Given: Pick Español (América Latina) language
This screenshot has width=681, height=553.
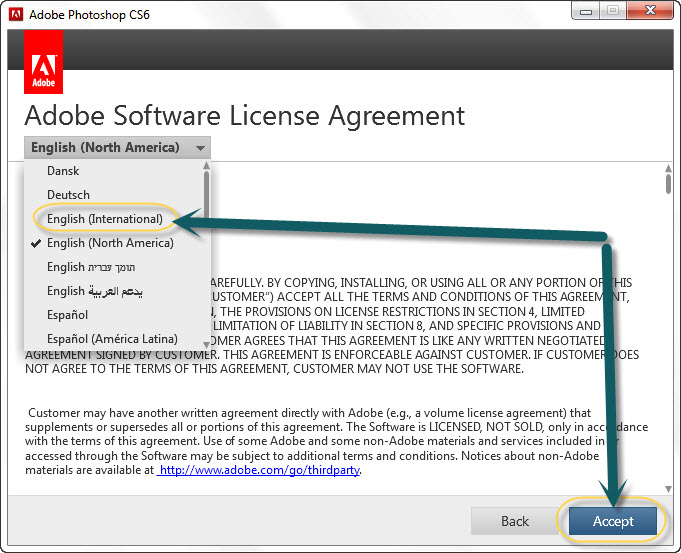Looking at the screenshot, I should click(112, 339).
